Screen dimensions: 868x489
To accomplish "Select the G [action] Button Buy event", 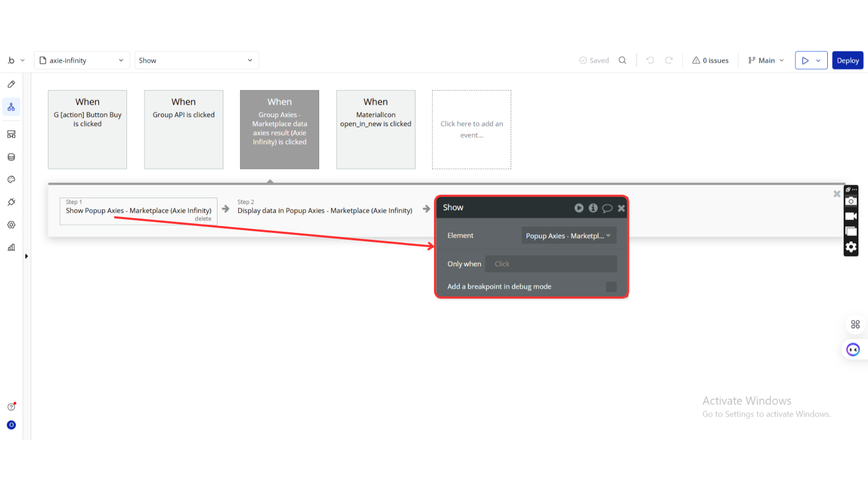I will (x=87, y=130).
